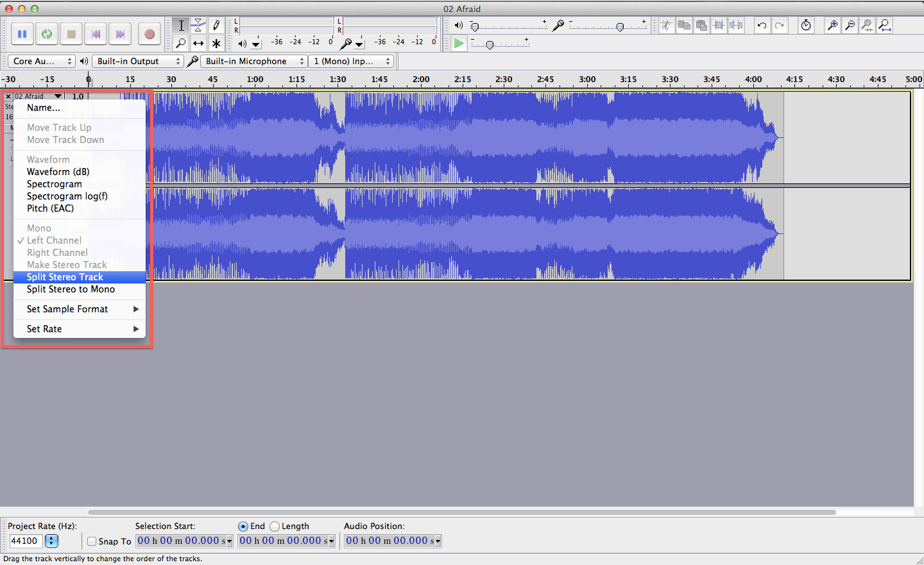
Task: Click the microphone icon beside Built-in Microphone
Action: pyautogui.click(x=192, y=62)
